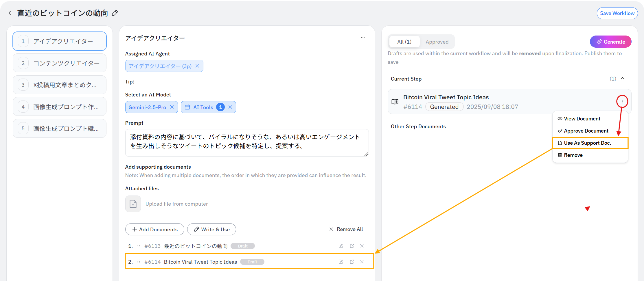Remove the AI Tools tag

click(x=230, y=107)
